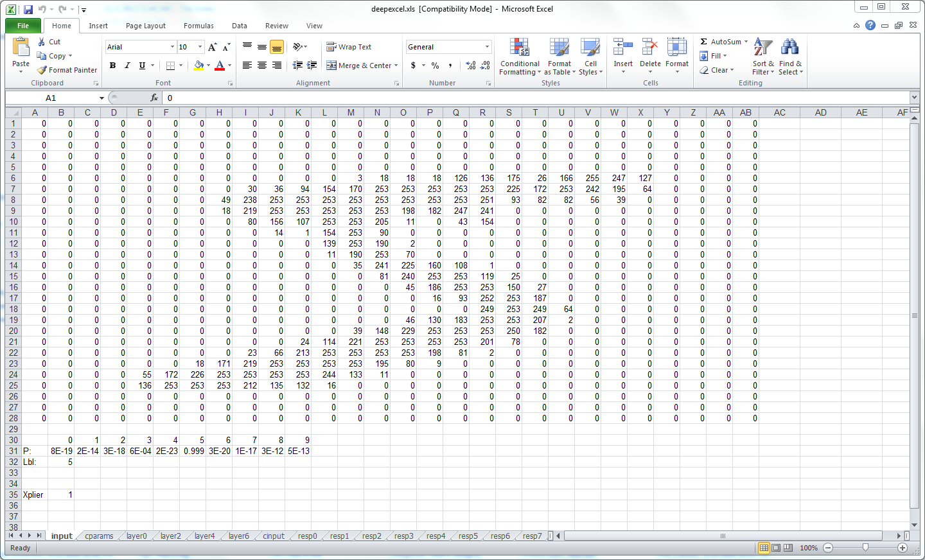The height and width of the screenshot is (560, 925).
Task: Open the File backstage button
Action: [x=23, y=26]
